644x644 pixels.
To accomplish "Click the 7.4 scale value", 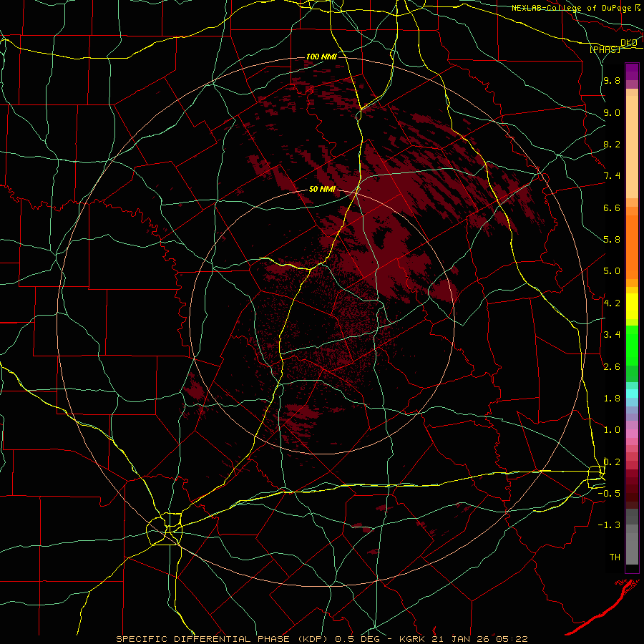I will tap(612, 176).
